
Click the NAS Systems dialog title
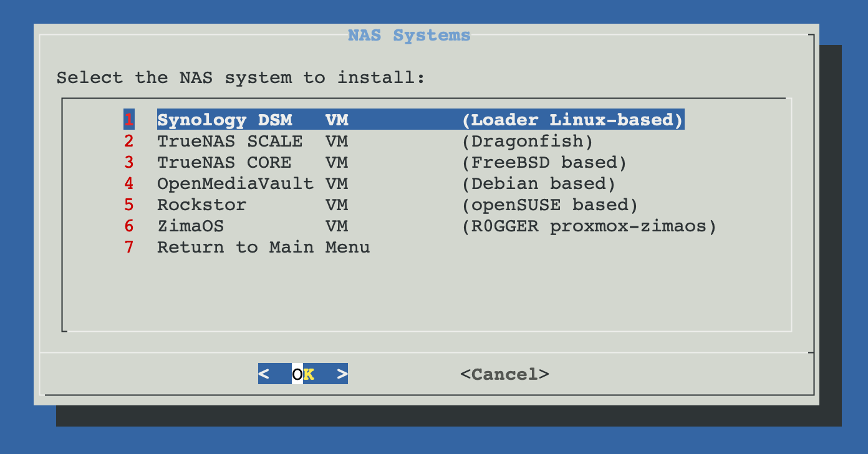[409, 36]
